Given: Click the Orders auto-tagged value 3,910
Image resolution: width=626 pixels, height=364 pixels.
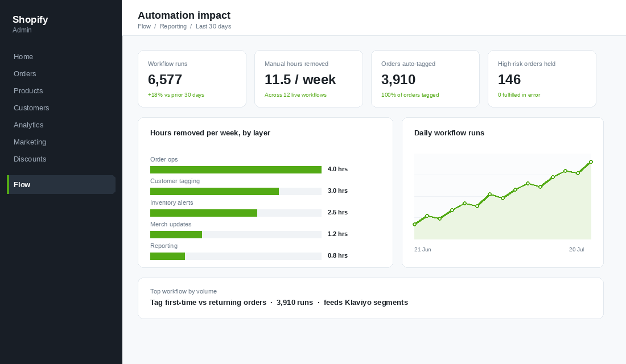Looking at the screenshot, I should click(398, 80).
